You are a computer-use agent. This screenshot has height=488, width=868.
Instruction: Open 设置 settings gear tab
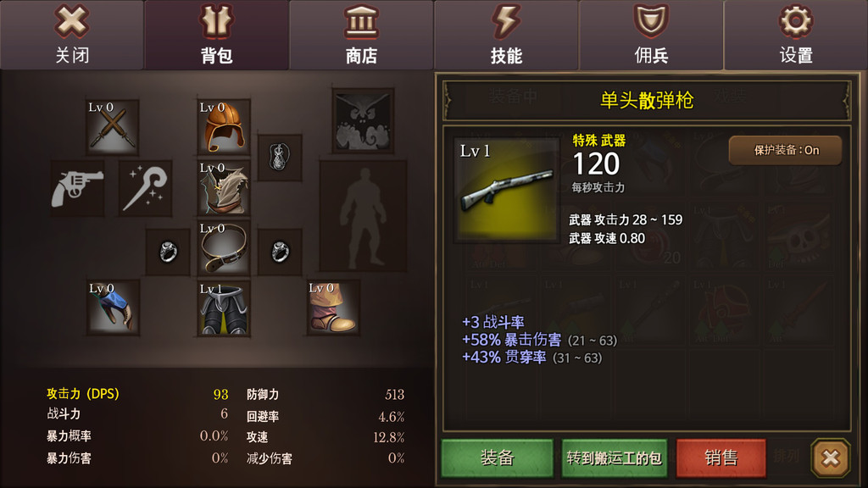pyautogui.click(x=796, y=34)
